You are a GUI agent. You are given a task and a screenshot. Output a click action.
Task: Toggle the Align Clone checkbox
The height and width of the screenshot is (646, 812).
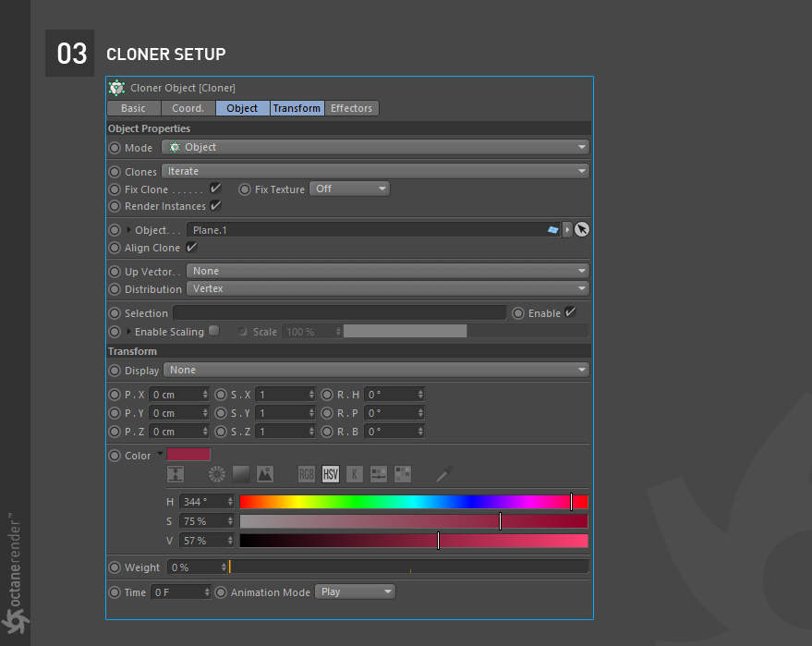(x=191, y=247)
